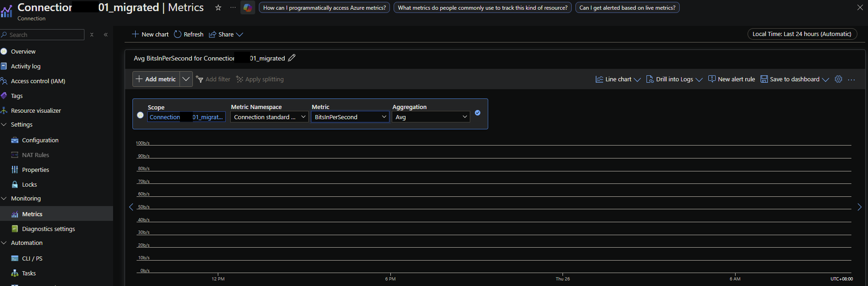Click New chart button

coord(150,34)
